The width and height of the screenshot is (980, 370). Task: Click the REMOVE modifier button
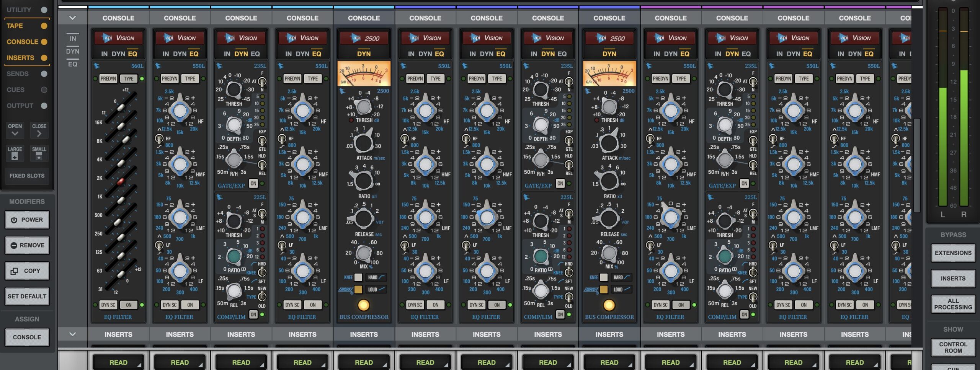pyautogui.click(x=27, y=245)
